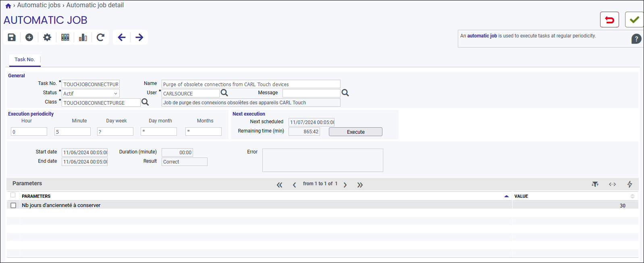Select the Task No. tab
The width and height of the screenshot is (644, 263).
tap(25, 60)
